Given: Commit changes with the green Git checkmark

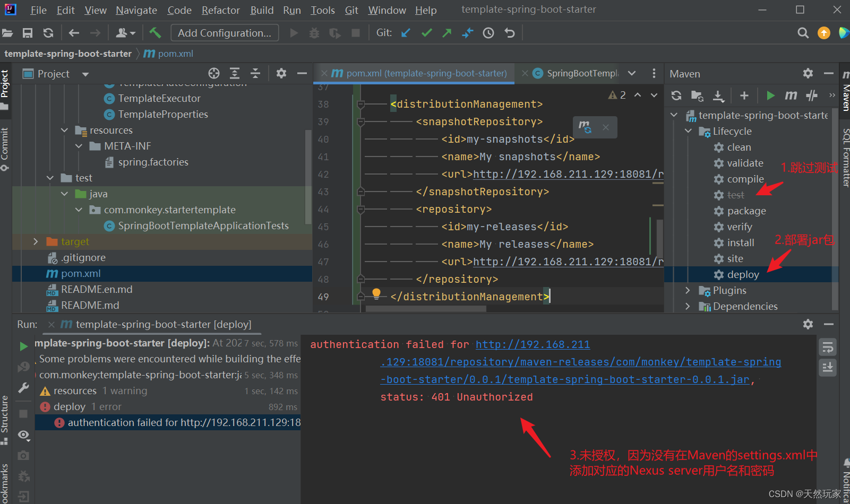Looking at the screenshot, I should 427,33.
